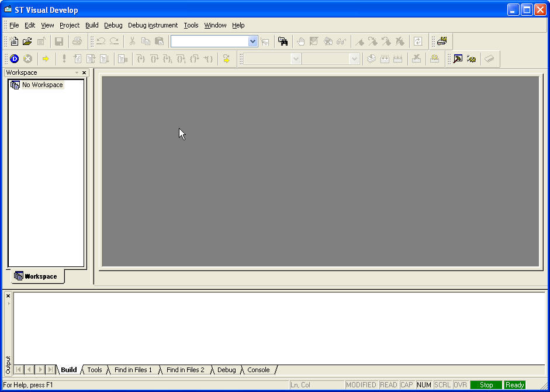Click the exclamation mark Run icon
The width and height of the screenshot is (550, 392).
pyautogui.click(x=64, y=59)
